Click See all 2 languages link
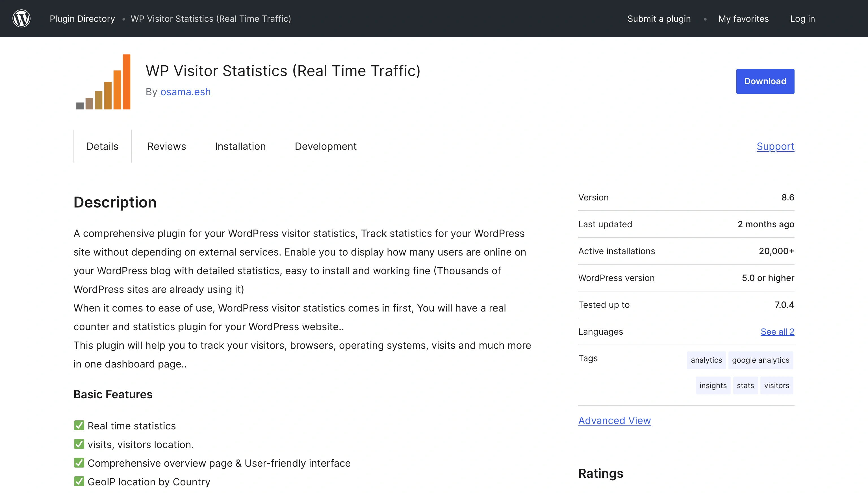 777,332
